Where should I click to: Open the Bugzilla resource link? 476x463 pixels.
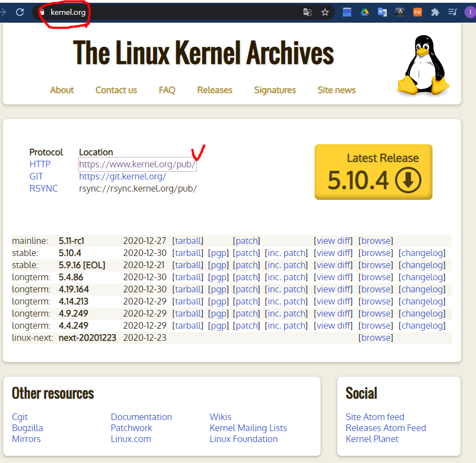pyautogui.click(x=28, y=428)
